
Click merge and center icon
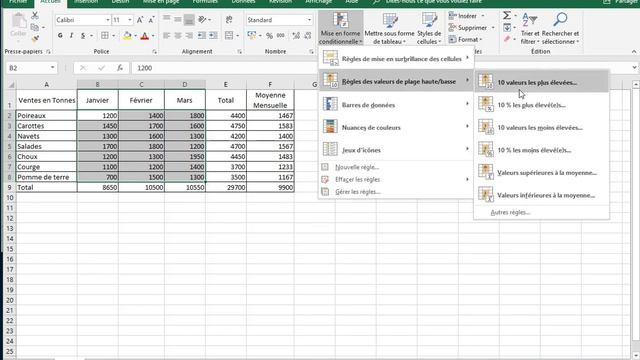(229, 36)
